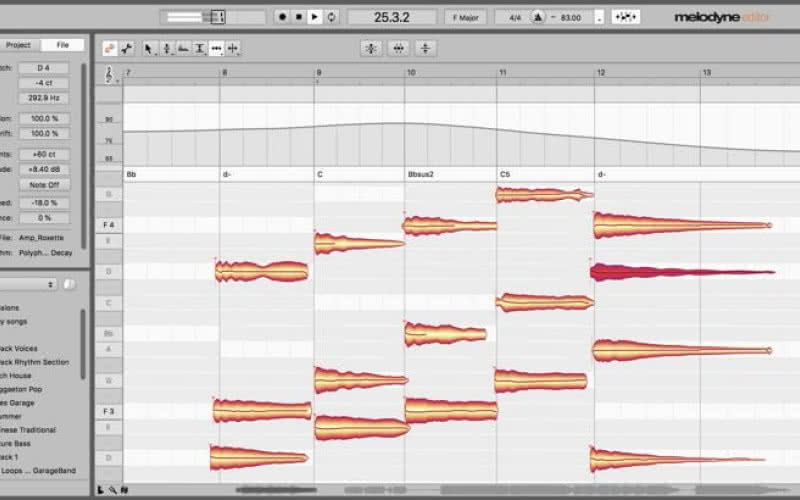Edit the -4 ct cents field

[44, 83]
